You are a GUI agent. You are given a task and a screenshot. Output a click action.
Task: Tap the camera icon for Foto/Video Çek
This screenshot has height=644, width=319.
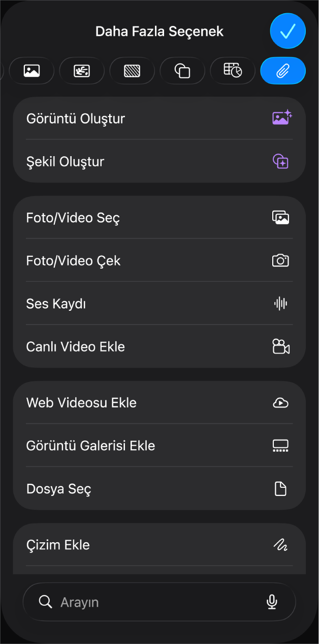(280, 261)
